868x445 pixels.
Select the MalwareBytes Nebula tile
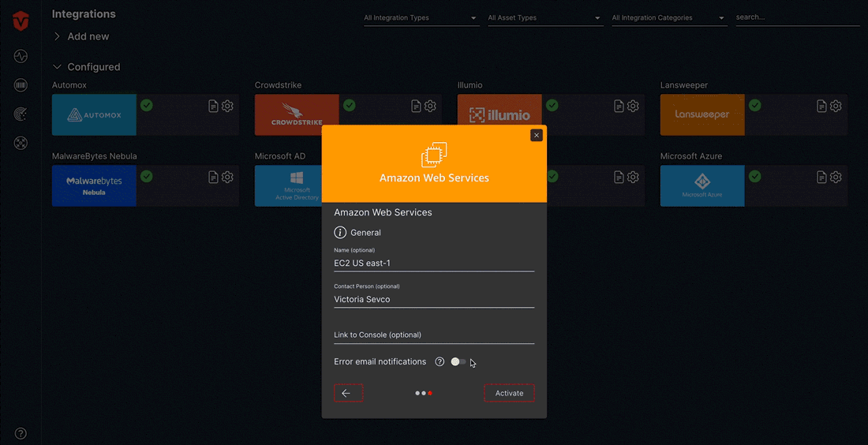click(94, 186)
